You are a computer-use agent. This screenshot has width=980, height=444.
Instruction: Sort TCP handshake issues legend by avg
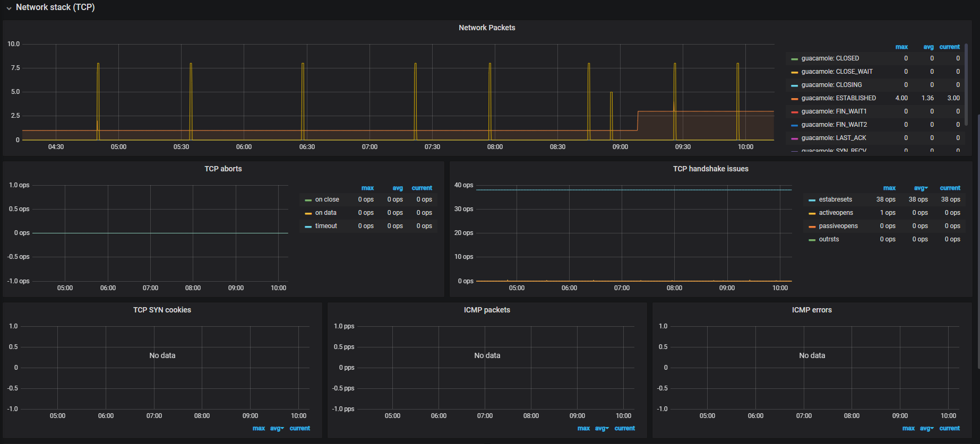(921, 188)
